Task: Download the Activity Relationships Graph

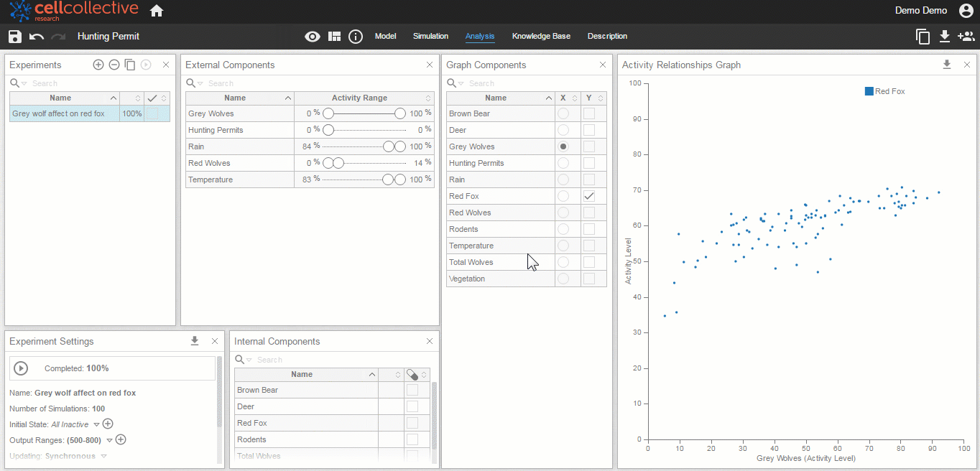Action: pos(947,65)
